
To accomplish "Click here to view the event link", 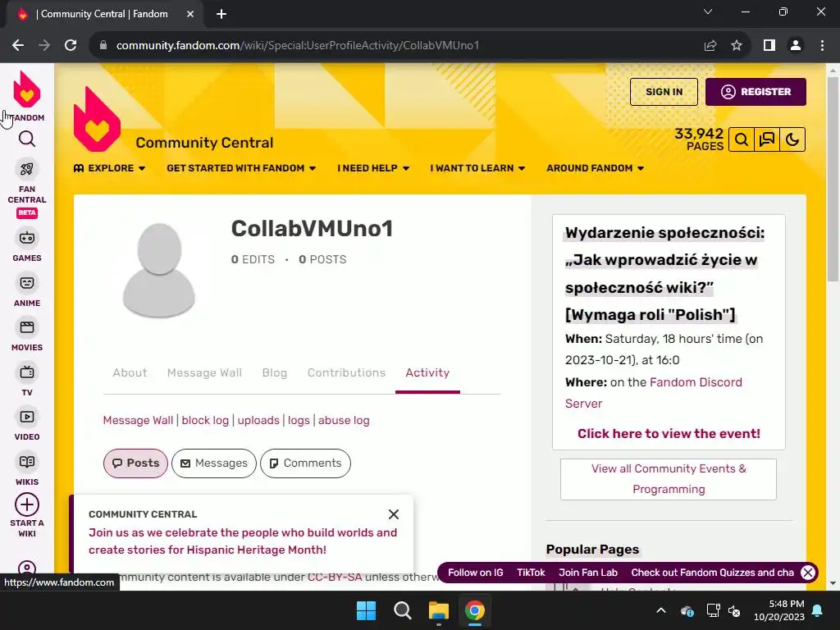I will 669,434.
